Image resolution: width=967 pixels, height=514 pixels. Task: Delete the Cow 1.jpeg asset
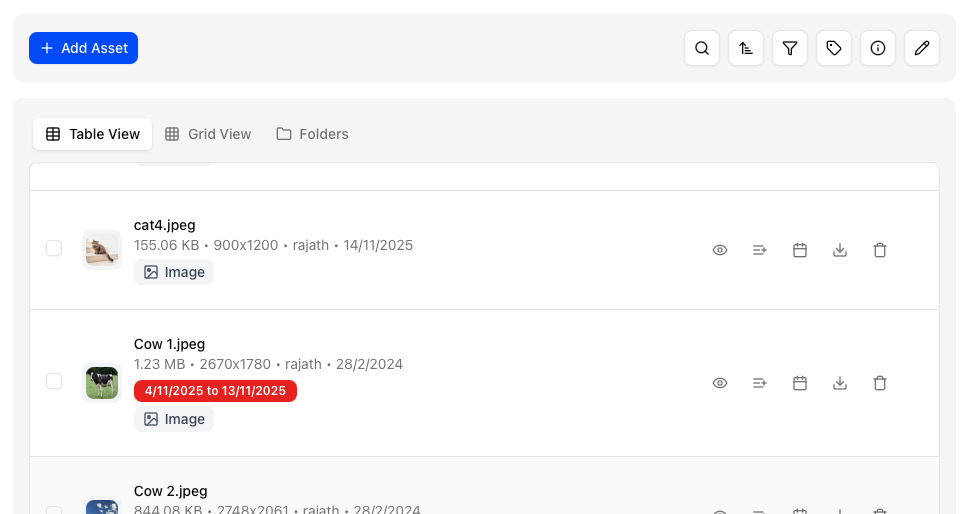click(880, 383)
